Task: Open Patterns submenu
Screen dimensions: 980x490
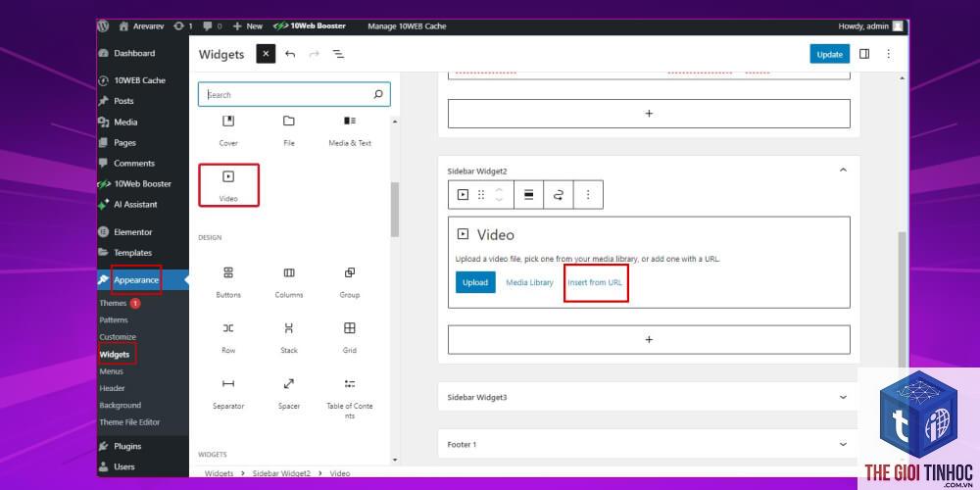Action: [x=113, y=320]
